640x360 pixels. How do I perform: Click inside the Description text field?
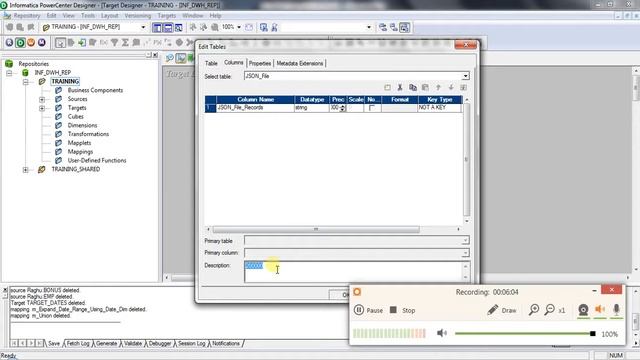353,271
